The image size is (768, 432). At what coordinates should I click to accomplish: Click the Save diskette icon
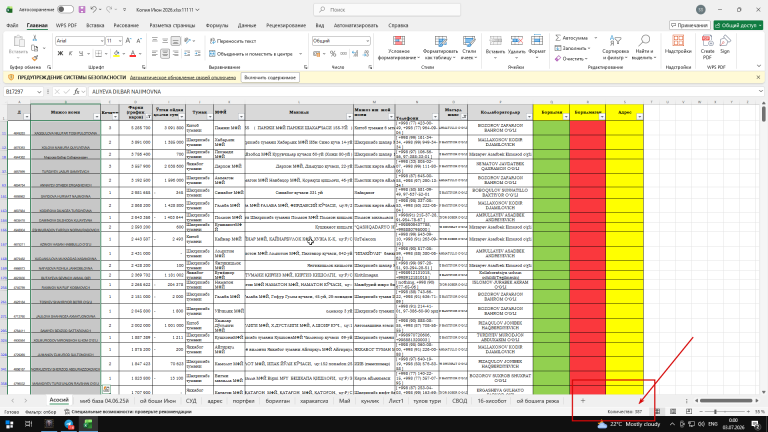pyautogui.click(x=81, y=9)
